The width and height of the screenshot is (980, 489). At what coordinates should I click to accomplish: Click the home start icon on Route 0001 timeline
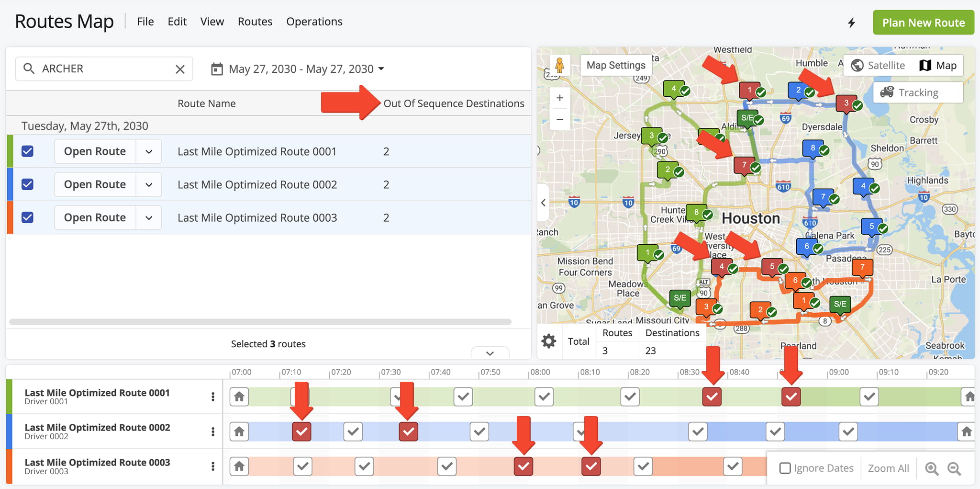[239, 397]
